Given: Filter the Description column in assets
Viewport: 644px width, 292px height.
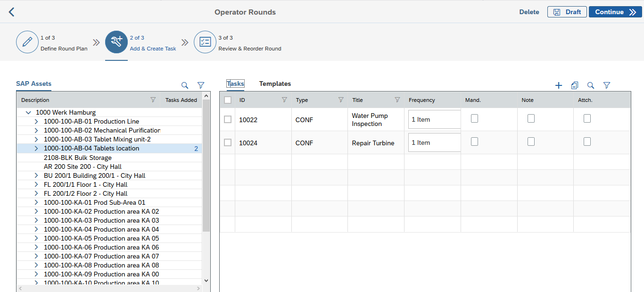Looking at the screenshot, I should tap(153, 100).
